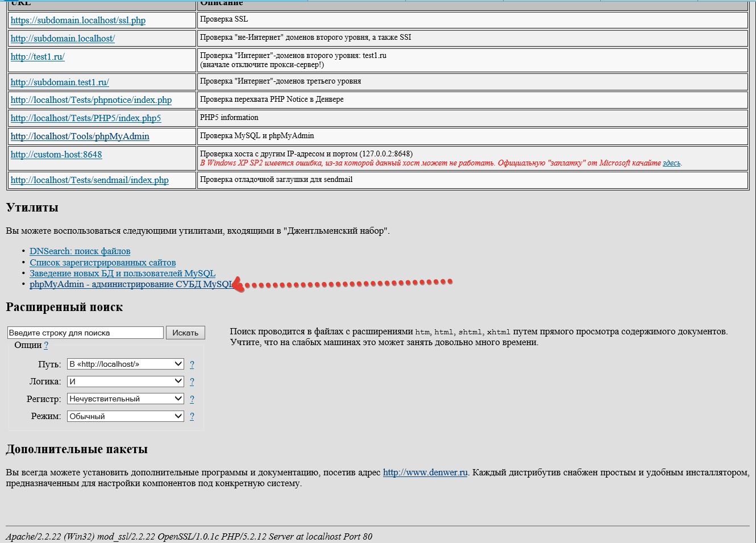
Task: Open the https://subdomain.localhost/ssl.php link
Action: click(78, 20)
